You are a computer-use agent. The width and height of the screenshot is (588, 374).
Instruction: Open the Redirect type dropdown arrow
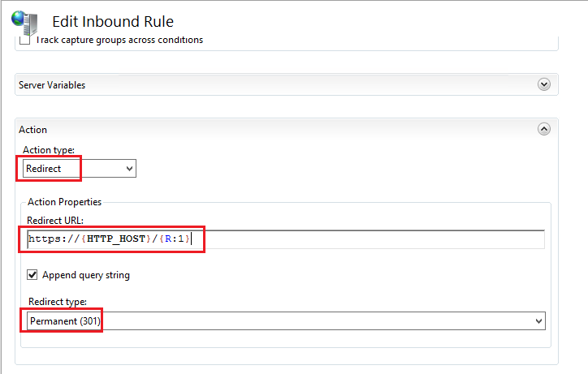(x=538, y=321)
